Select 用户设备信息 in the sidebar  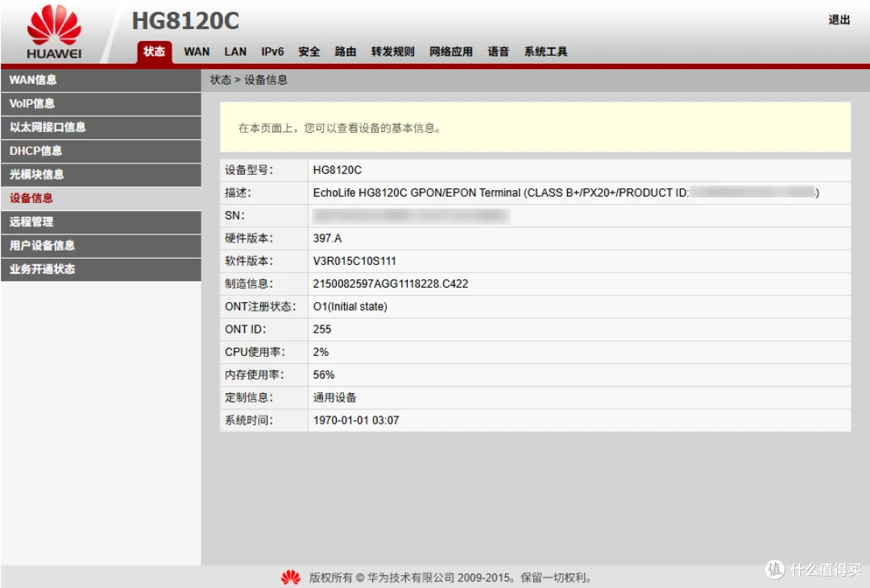[101, 246]
